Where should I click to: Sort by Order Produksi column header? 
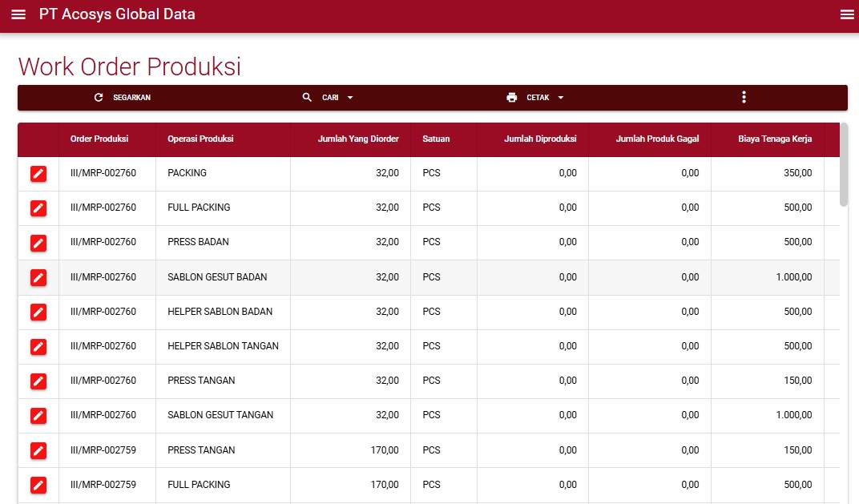[x=99, y=139]
